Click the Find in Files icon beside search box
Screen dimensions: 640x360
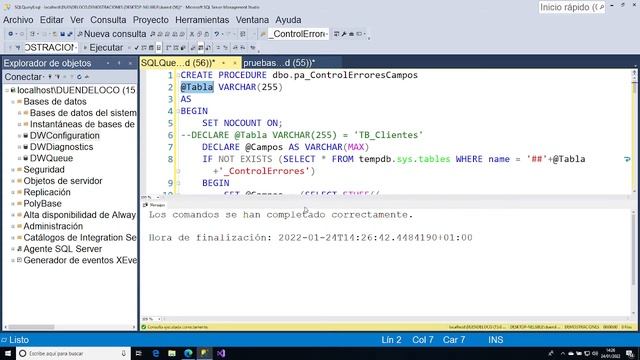click(263, 34)
